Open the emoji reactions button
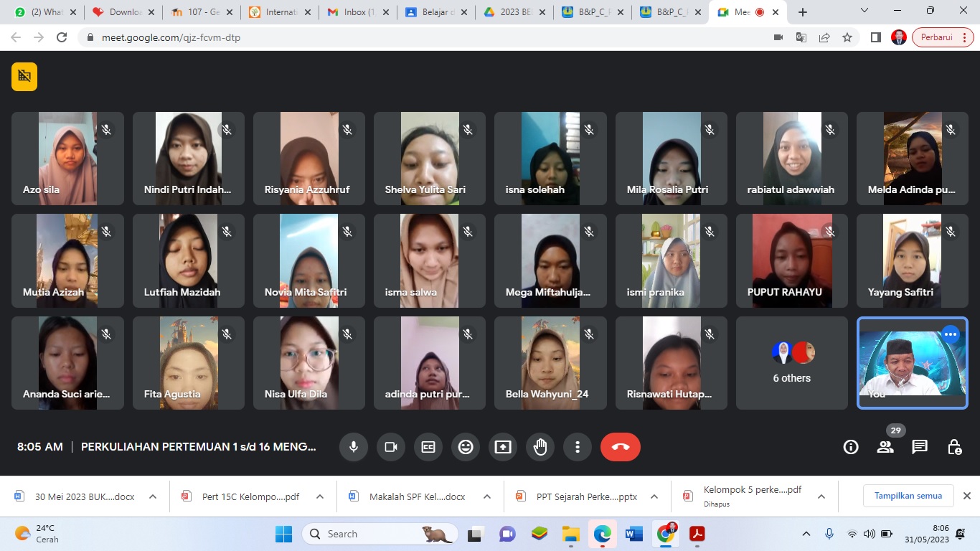Screen dimensions: 980x551 click(466, 447)
